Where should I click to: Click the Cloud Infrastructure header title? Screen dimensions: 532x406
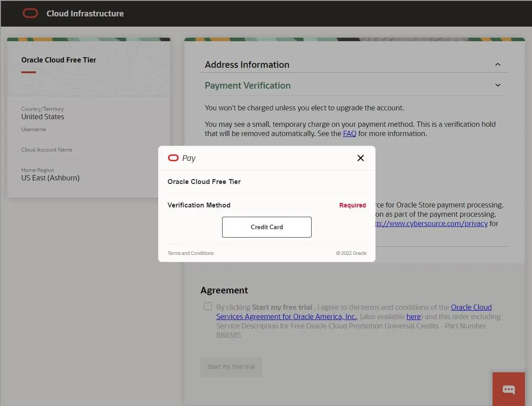pos(85,13)
